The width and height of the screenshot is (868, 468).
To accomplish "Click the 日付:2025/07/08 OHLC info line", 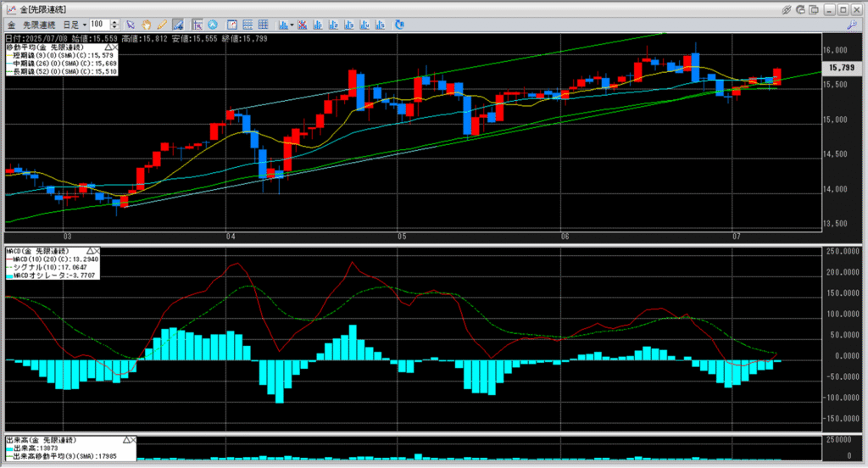I will (136, 39).
